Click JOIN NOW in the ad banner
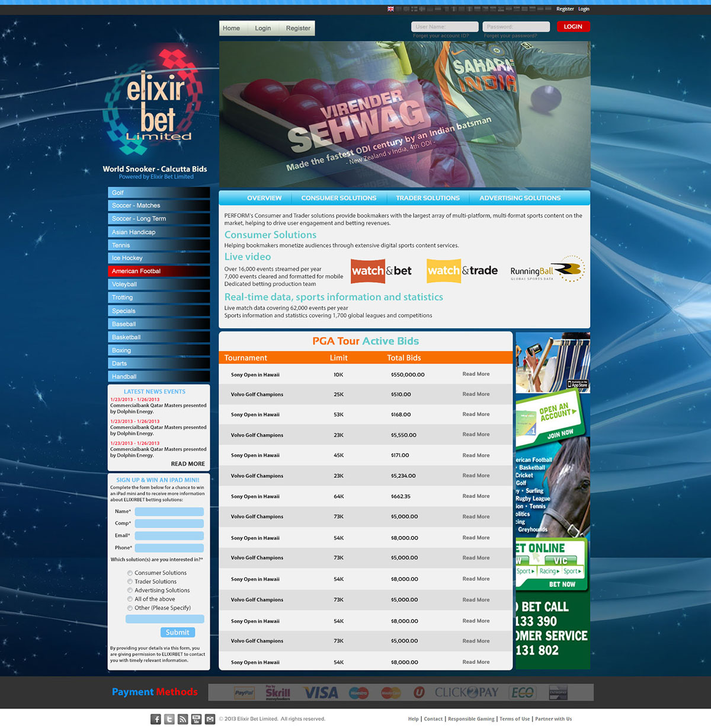Image resolution: width=711 pixels, height=728 pixels. tap(560, 434)
